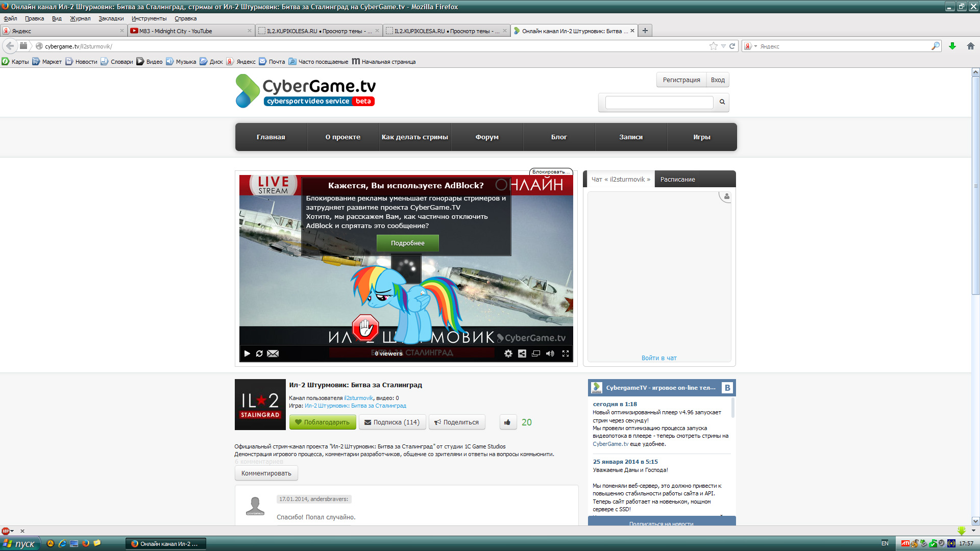Click the Подписка (114) button
980x551 pixels.
(x=392, y=422)
